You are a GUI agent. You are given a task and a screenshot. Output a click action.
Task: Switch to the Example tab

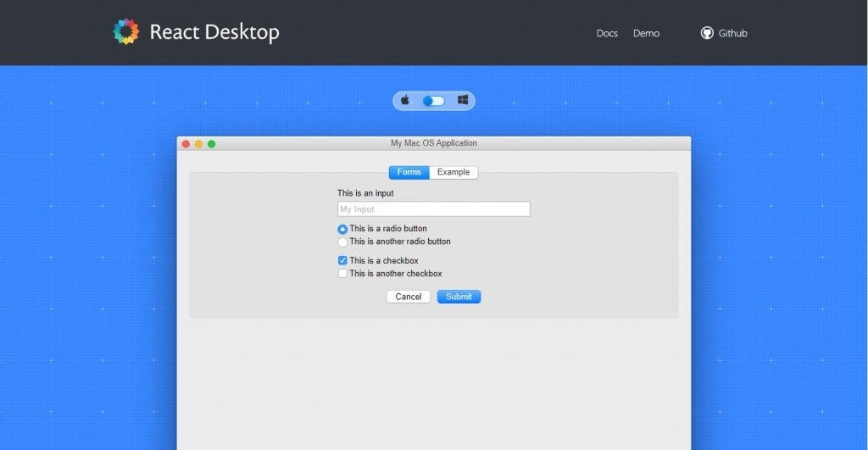tap(453, 172)
